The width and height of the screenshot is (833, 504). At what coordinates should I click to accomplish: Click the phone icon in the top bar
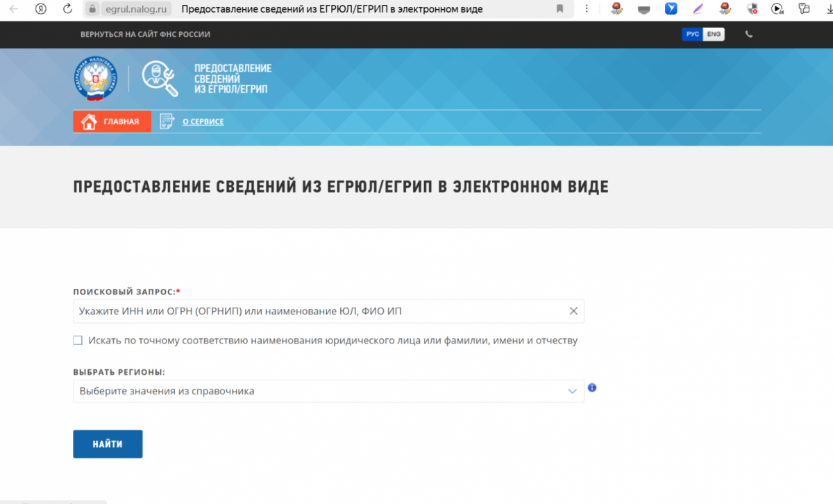click(748, 34)
